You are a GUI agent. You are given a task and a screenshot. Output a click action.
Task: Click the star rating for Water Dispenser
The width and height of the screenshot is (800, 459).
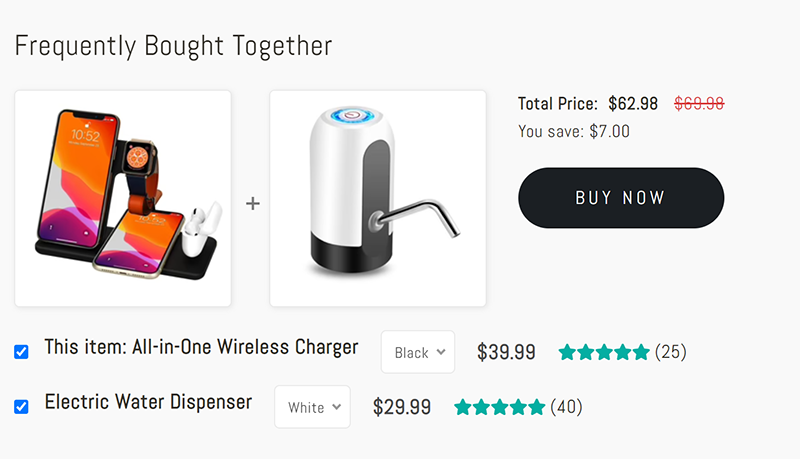pyautogui.click(x=499, y=407)
